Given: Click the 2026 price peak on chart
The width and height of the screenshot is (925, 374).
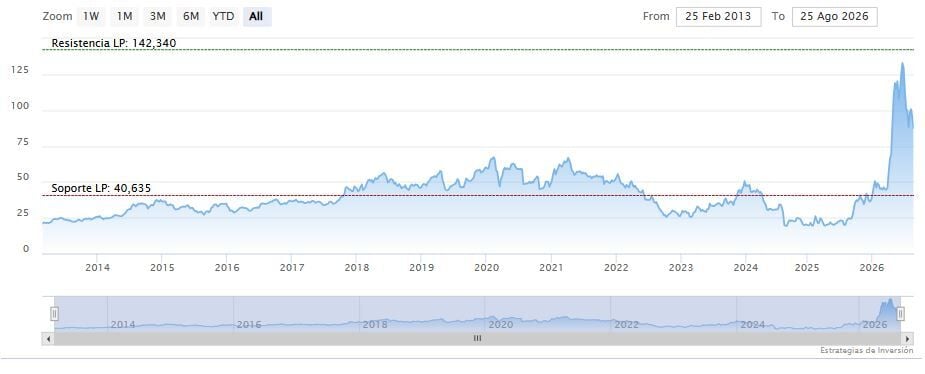Looking at the screenshot, I should [902, 64].
